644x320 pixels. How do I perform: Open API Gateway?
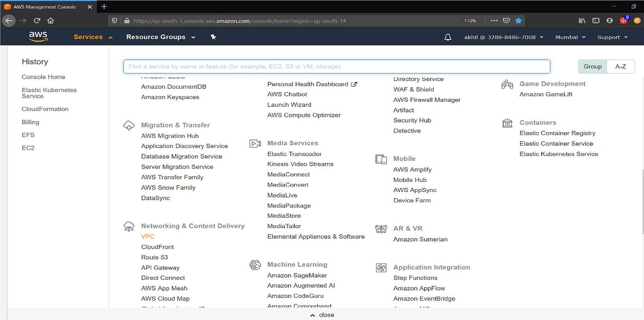click(x=161, y=268)
